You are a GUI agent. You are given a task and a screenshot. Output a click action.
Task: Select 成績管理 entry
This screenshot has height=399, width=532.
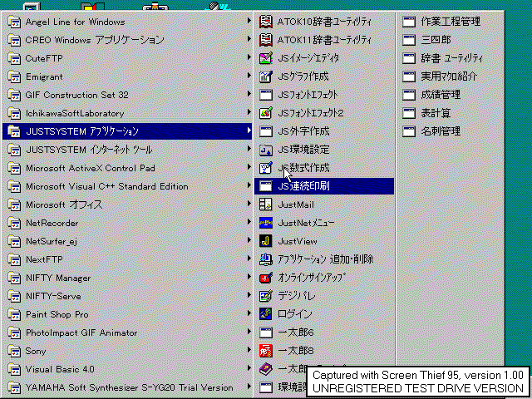point(451,95)
